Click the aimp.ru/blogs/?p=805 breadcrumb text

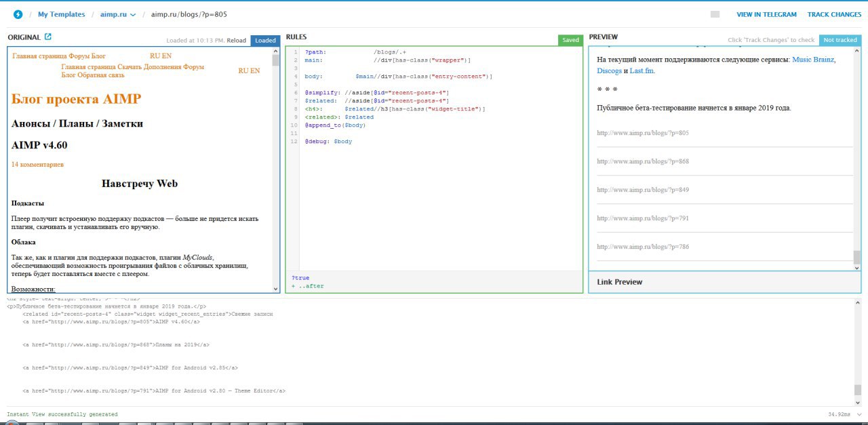tap(189, 14)
